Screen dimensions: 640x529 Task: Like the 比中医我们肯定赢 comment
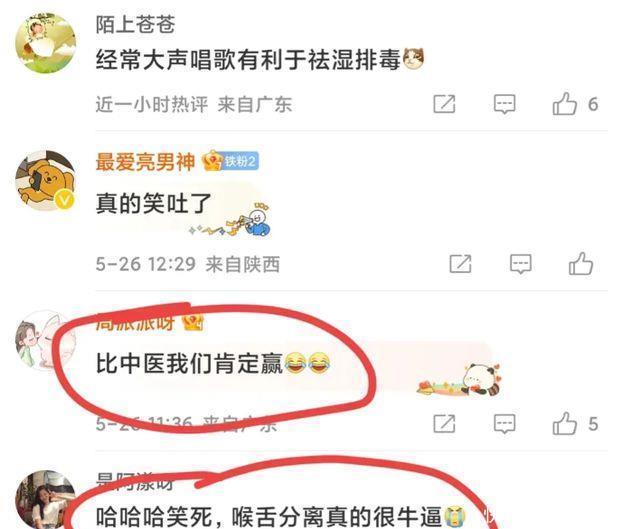(x=565, y=424)
